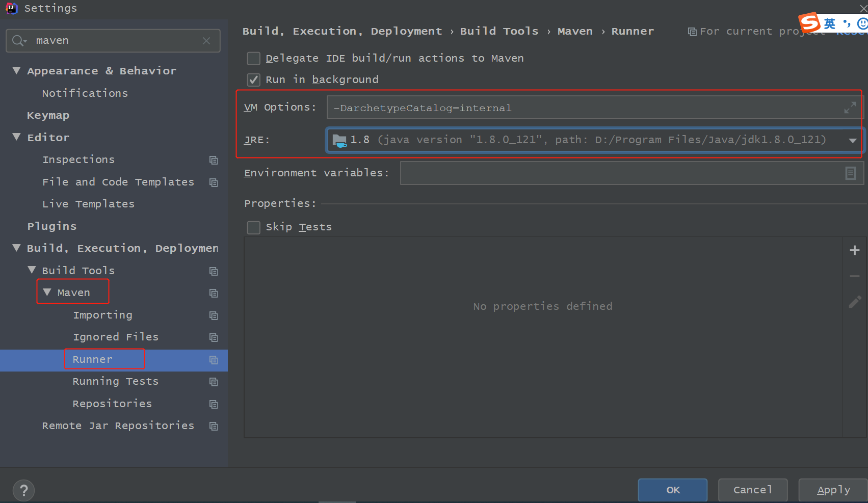The height and width of the screenshot is (503, 868).
Task: Click the project icon beside Running Tests
Action: point(214,382)
